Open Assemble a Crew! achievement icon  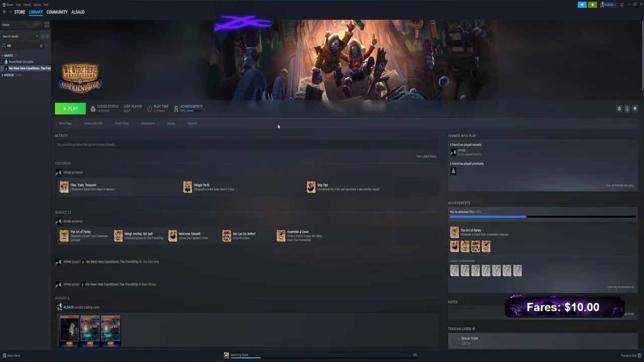[x=281, y=236]
